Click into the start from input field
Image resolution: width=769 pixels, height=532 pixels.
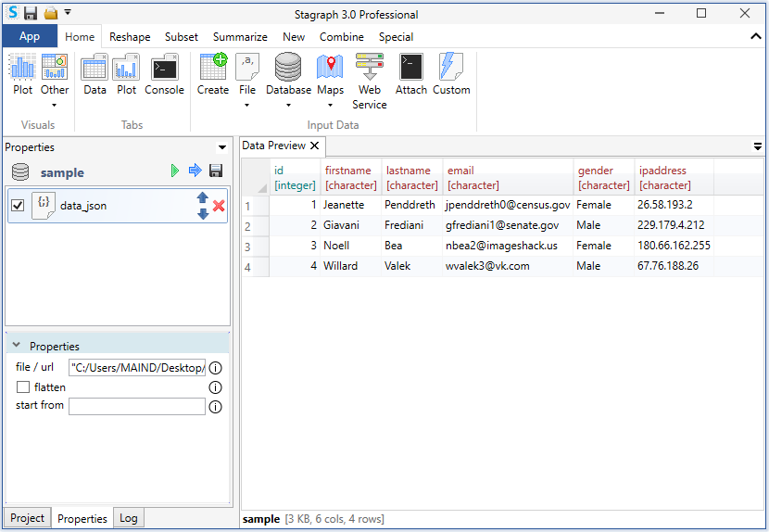click(x=137, y=406)
